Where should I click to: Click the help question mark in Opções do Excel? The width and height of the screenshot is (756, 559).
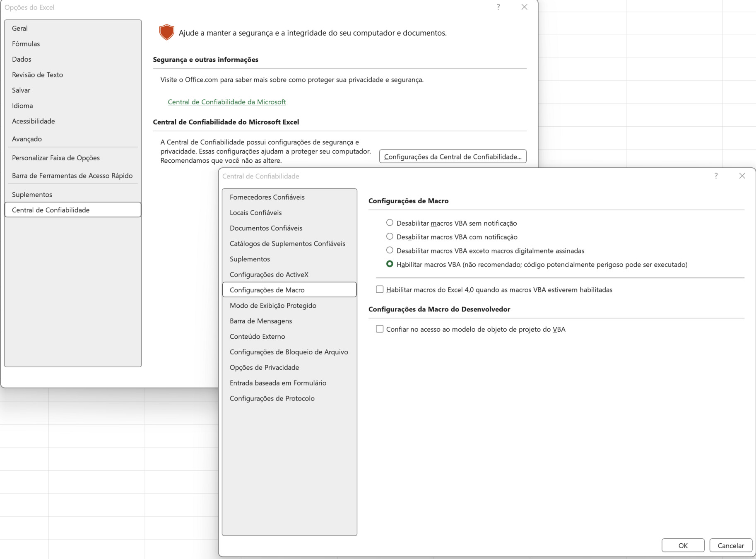pos(498,7)
